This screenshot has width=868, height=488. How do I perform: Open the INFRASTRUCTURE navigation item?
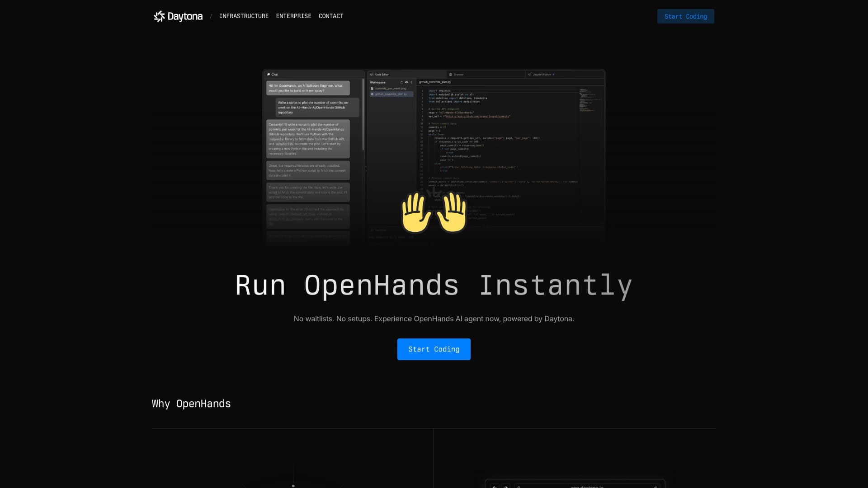coord(244,16)
